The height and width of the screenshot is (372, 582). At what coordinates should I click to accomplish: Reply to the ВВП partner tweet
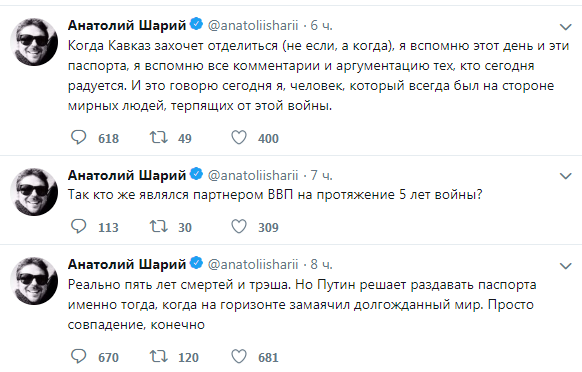(78, 226)
